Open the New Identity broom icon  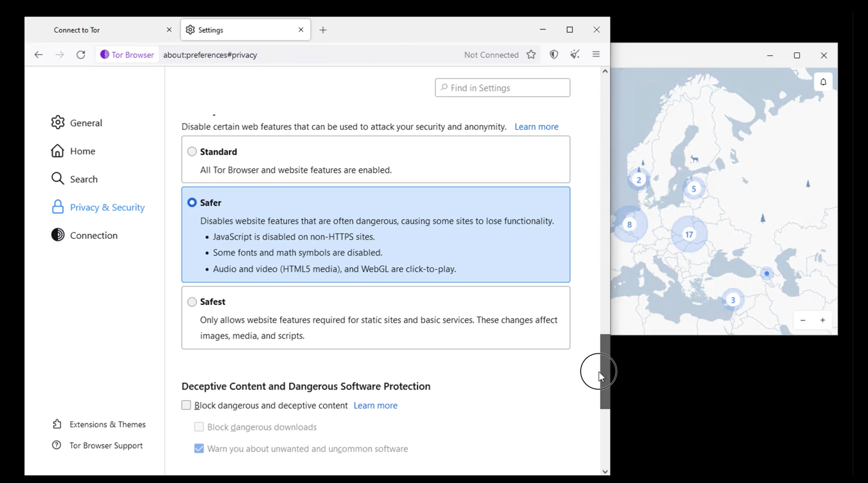tap(575, 54)
